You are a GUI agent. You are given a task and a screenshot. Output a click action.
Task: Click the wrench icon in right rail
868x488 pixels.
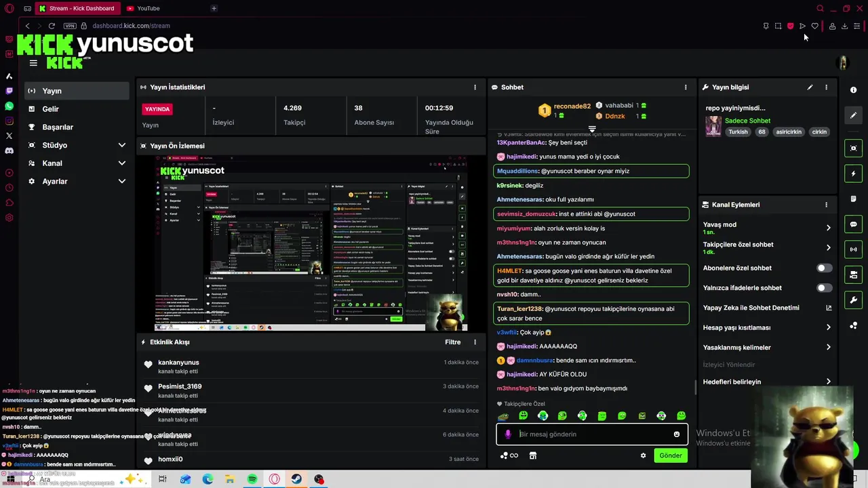853,300
